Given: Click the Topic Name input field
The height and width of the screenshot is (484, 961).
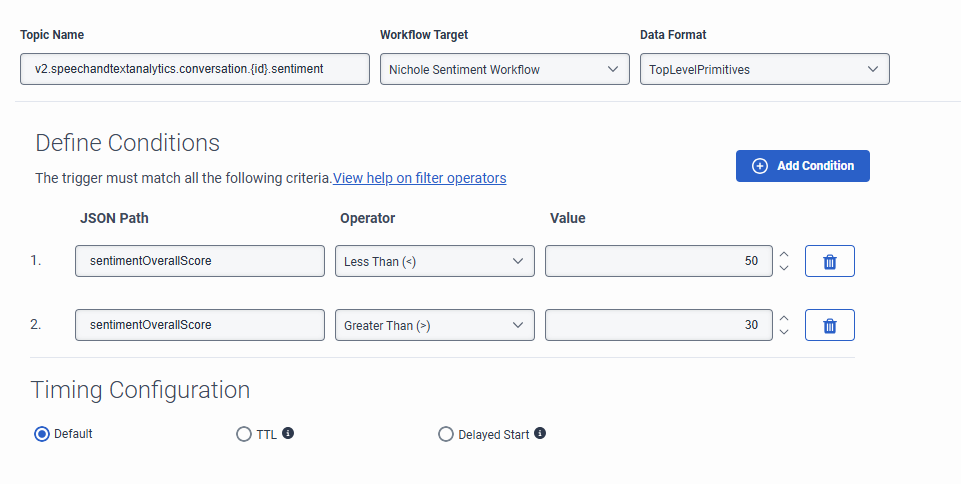Looking at the screenshot, I should click(x=195, y=69).
